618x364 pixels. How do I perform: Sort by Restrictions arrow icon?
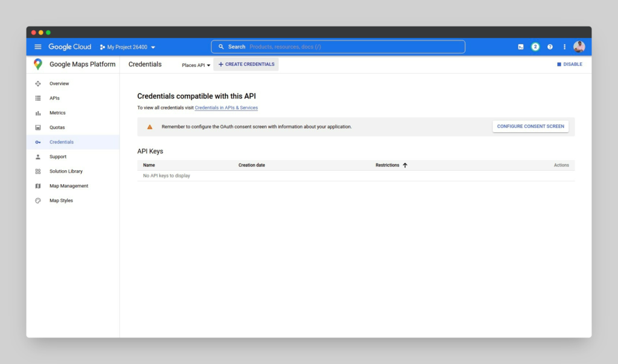pos(405,165)
